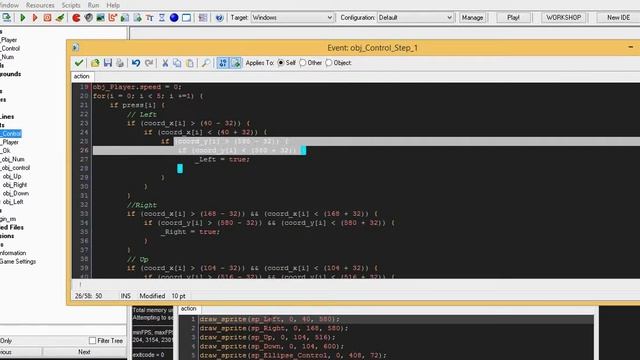640x360 pixels.
Task: Open the Target platform dropdown
Action: coord(292,18)
